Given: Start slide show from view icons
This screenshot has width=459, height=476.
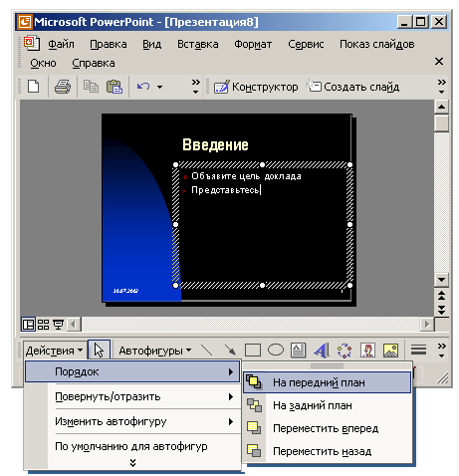Looking at the screenshot, I should (x=58, y=325).
